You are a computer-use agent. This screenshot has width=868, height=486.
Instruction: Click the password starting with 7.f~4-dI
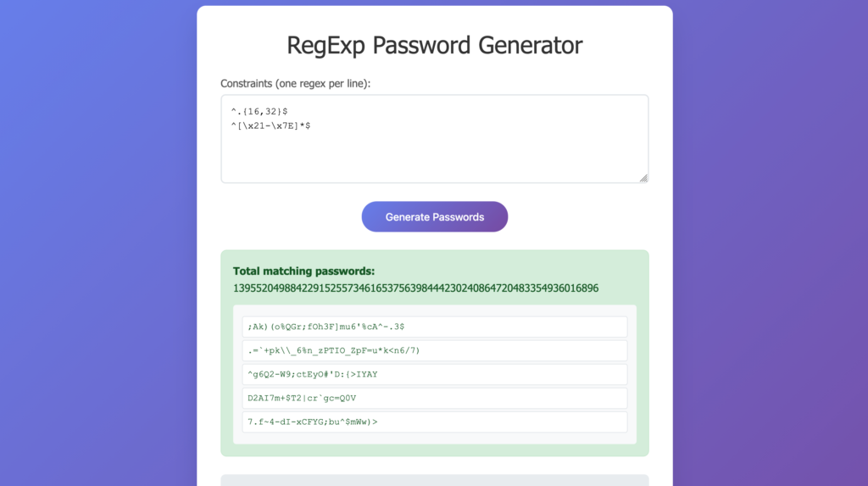(x=313, y=422)
